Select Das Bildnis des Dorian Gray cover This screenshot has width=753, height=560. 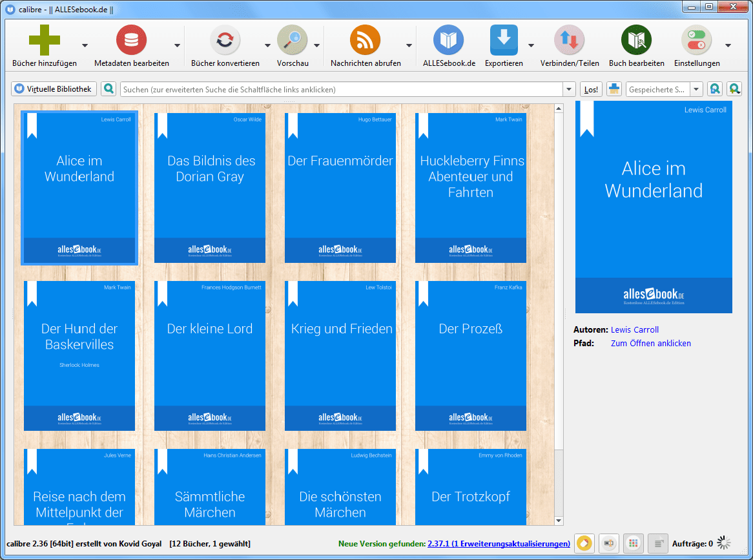coord(210,188)
